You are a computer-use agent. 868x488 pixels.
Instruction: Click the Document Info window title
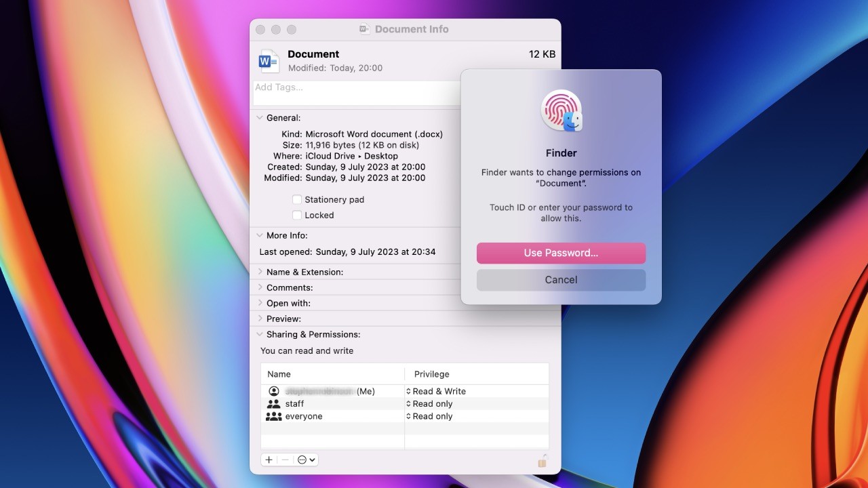point(412,29)
